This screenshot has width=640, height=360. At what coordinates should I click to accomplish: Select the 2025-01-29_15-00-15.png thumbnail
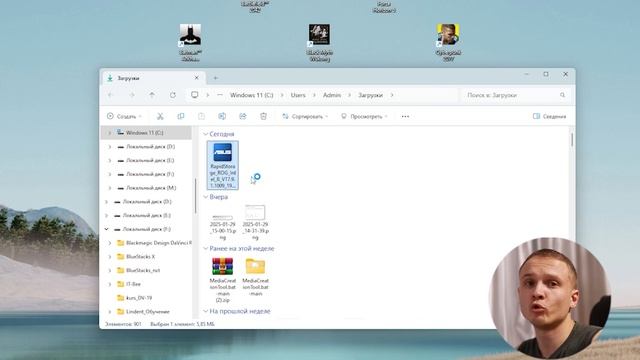(222, 222)
